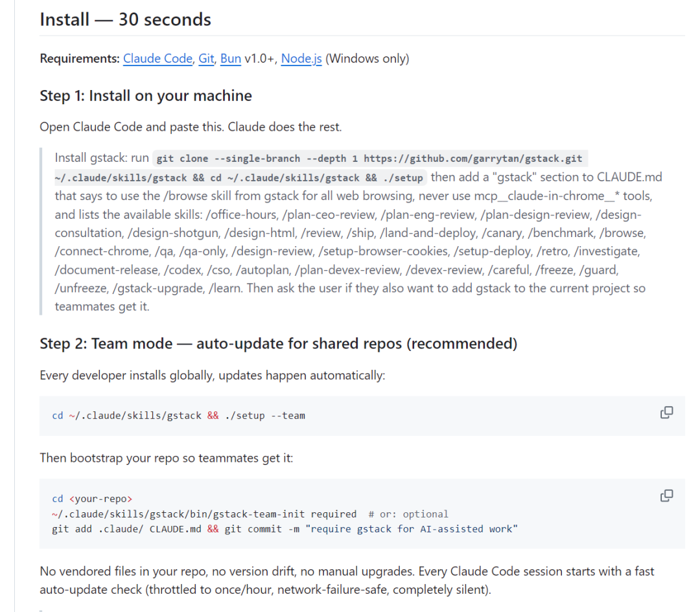
Task: Click the git clone inline code snippet
Action: (x=369, y=159)
